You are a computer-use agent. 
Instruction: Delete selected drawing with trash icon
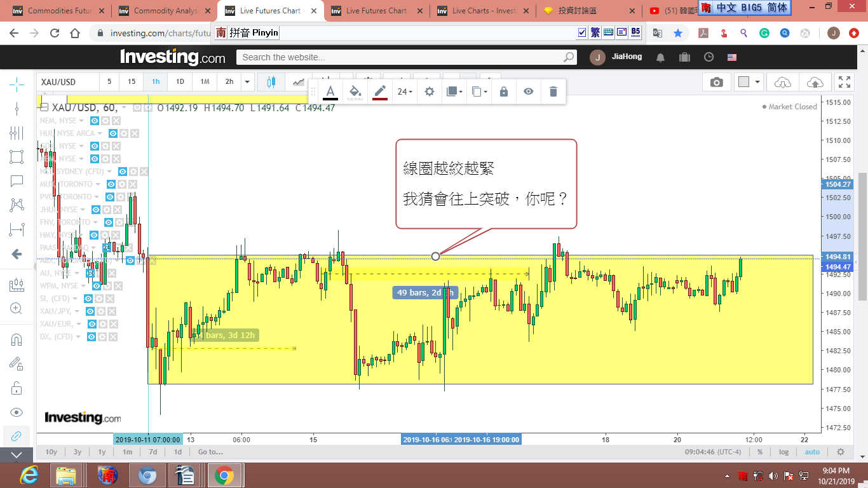pos(553,92)
